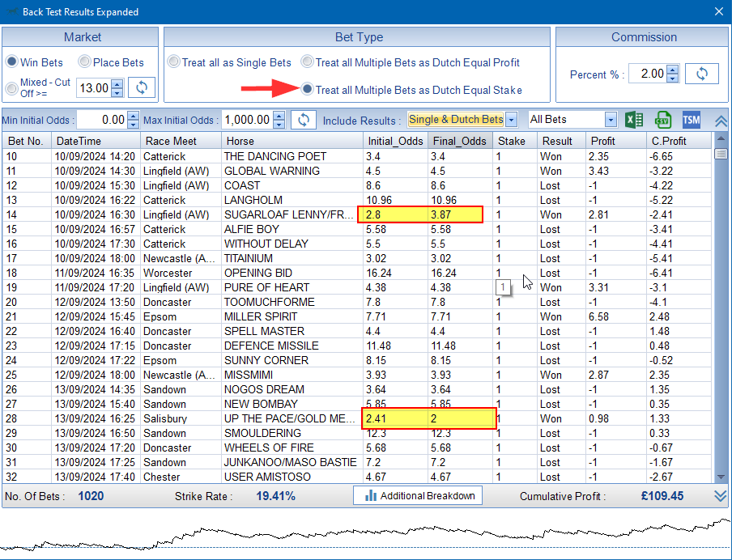Image resolution: width=732 pixels, height=560 pixels.
Task: Expand the summary panel with double-chevron down
Action: pyautogui.click(x=721, y=496)
